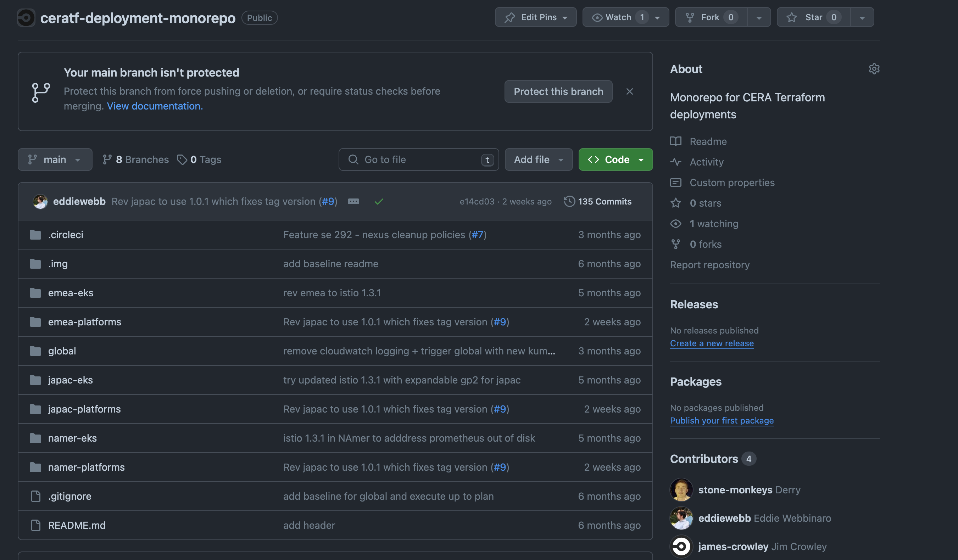Expand the main branch selector

tap(55, 159)
